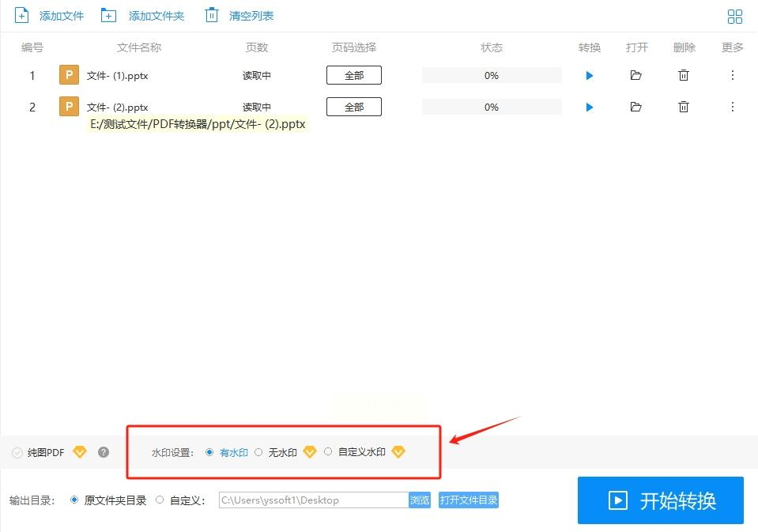Click the output path input field
The width and height of the screenshot is (758, 532).
pos(314,500)
